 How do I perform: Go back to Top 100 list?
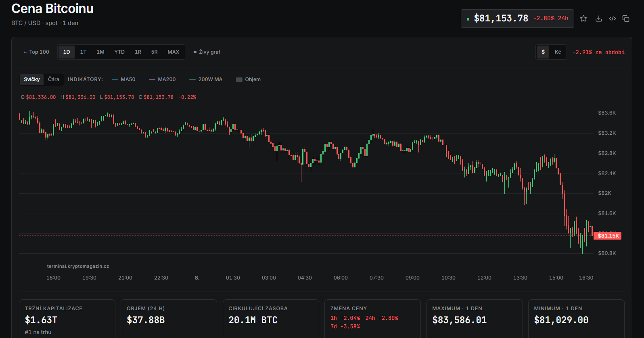click(36, 52)
